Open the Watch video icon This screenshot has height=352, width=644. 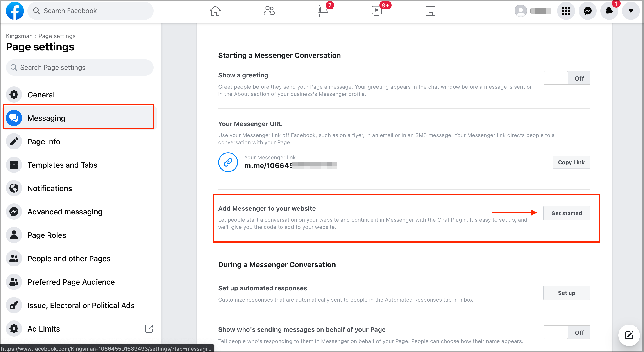376,11
